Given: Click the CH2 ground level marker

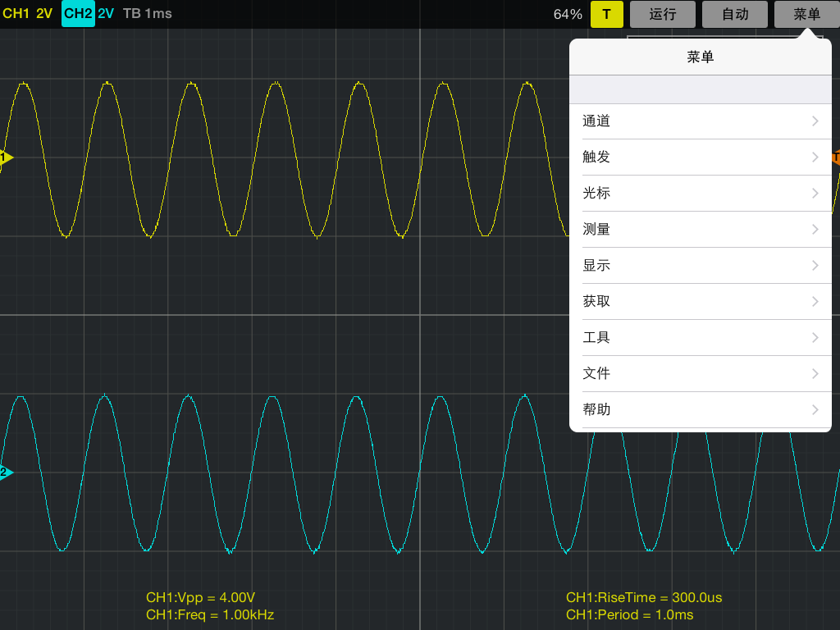Looking at the screenshot, I should (6, 472).
